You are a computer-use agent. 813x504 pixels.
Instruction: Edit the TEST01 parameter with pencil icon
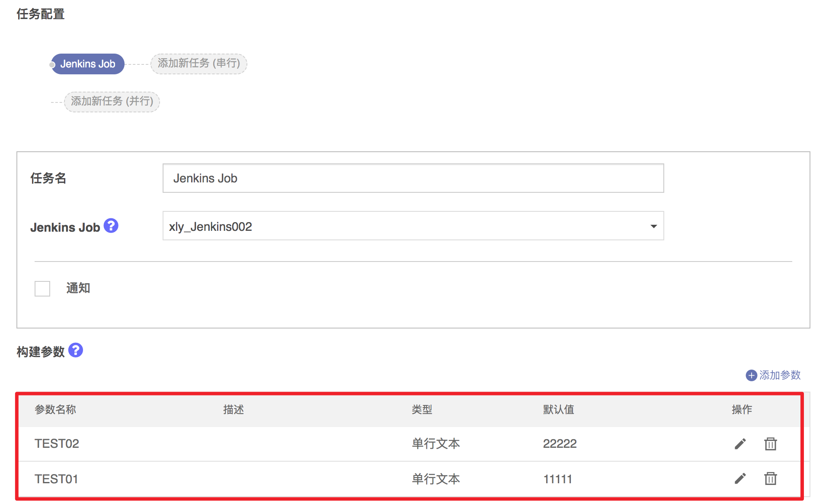740,478
